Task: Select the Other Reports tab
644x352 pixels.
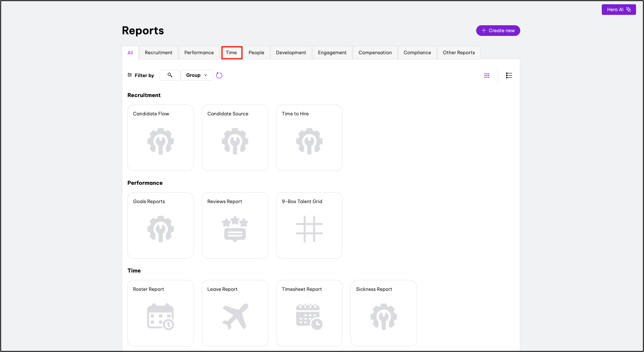Action: [459, 53]
